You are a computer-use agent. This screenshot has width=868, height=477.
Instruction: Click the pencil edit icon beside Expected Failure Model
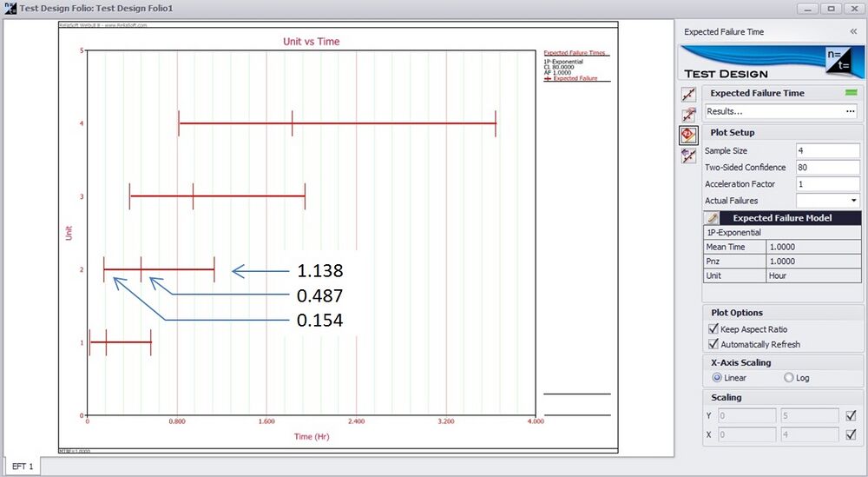[712, 218]
